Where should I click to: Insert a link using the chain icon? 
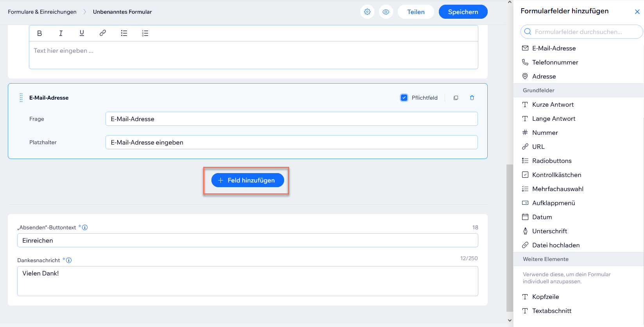pyautogui.click(x=103, y=33)
